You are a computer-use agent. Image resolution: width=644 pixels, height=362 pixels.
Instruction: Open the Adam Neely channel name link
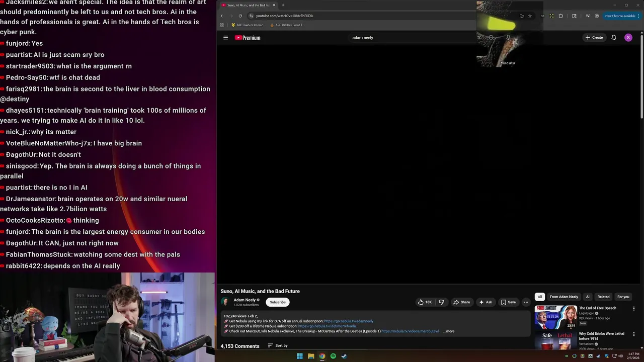point(245,300)
